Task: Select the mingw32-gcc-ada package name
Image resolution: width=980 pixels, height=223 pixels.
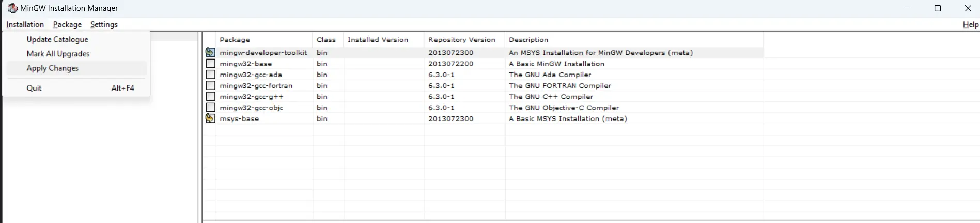Action: pos(251,75)
